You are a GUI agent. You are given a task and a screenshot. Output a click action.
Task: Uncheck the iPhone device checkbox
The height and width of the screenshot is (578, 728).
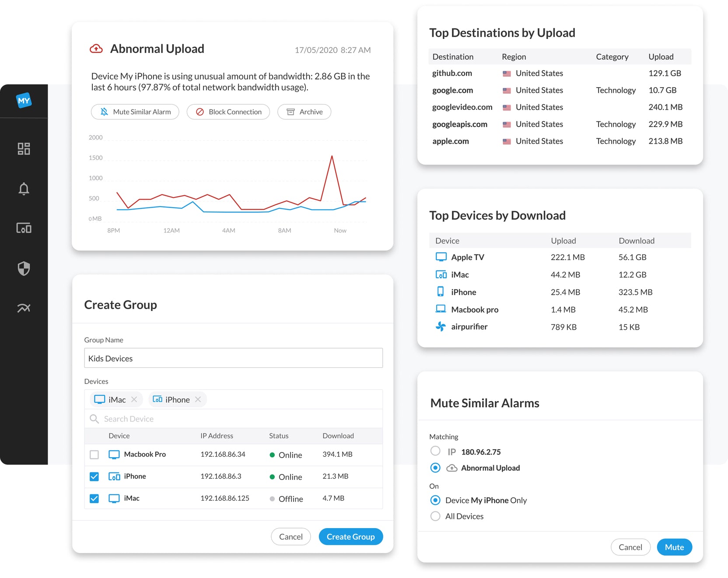pos(94,476)
